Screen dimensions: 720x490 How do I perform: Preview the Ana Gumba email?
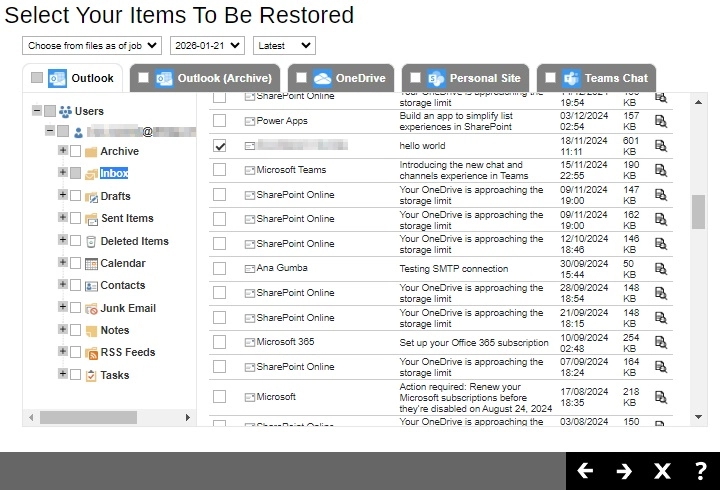click(661, 269)
